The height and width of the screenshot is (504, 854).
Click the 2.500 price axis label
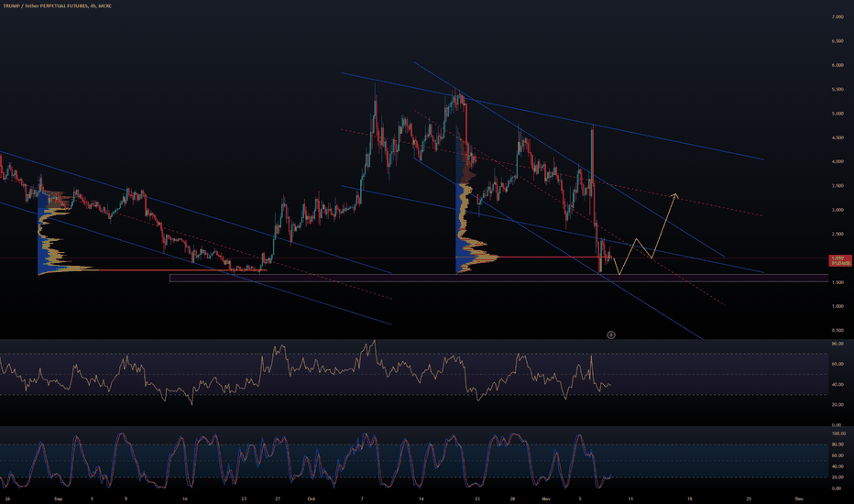coord(838,234)
